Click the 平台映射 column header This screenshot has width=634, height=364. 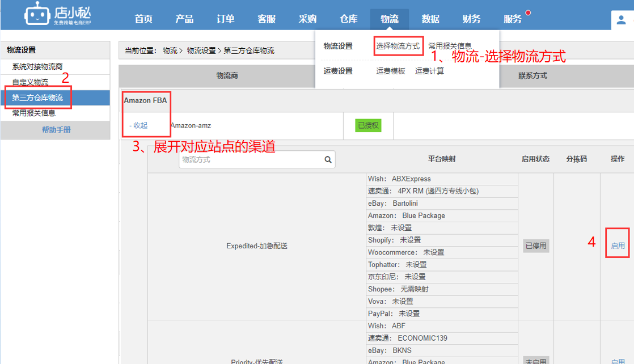coord(442,159)
